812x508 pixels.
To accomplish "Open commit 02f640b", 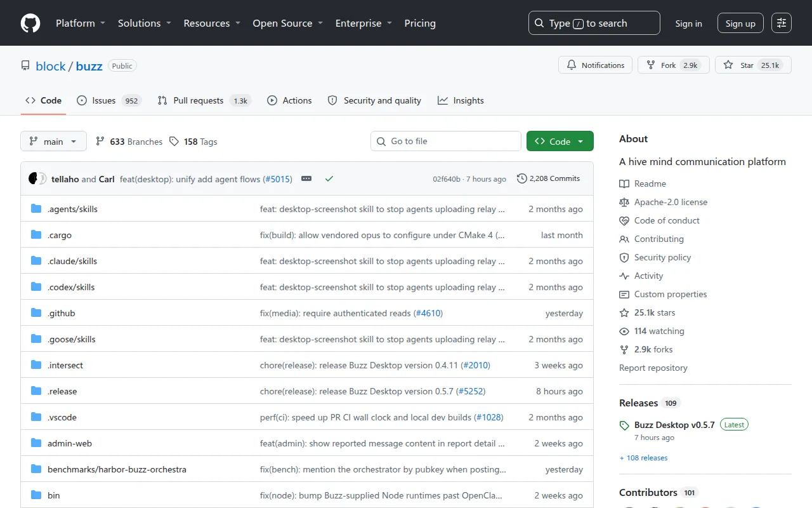I will [x=447, y=179].
